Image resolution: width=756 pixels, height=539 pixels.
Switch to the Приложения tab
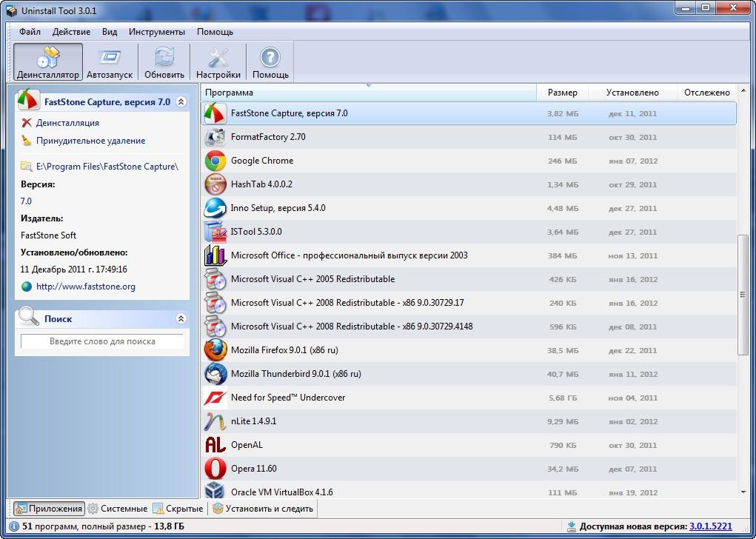(49, 509)
